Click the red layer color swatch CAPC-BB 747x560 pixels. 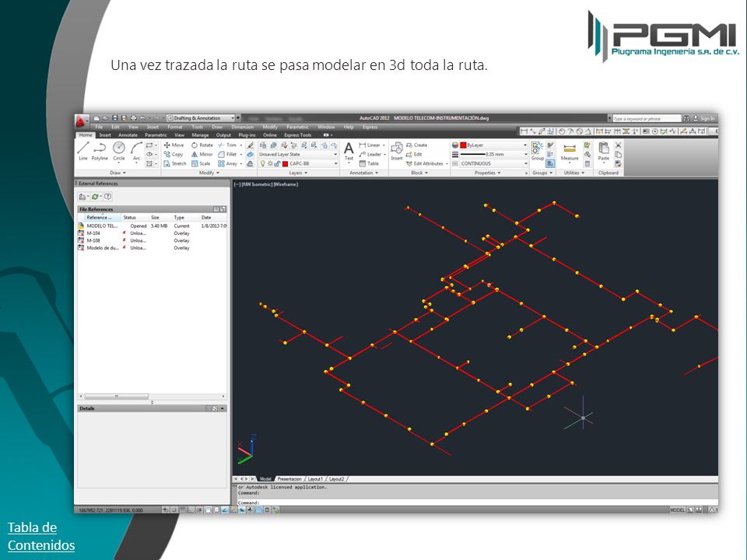286,164
